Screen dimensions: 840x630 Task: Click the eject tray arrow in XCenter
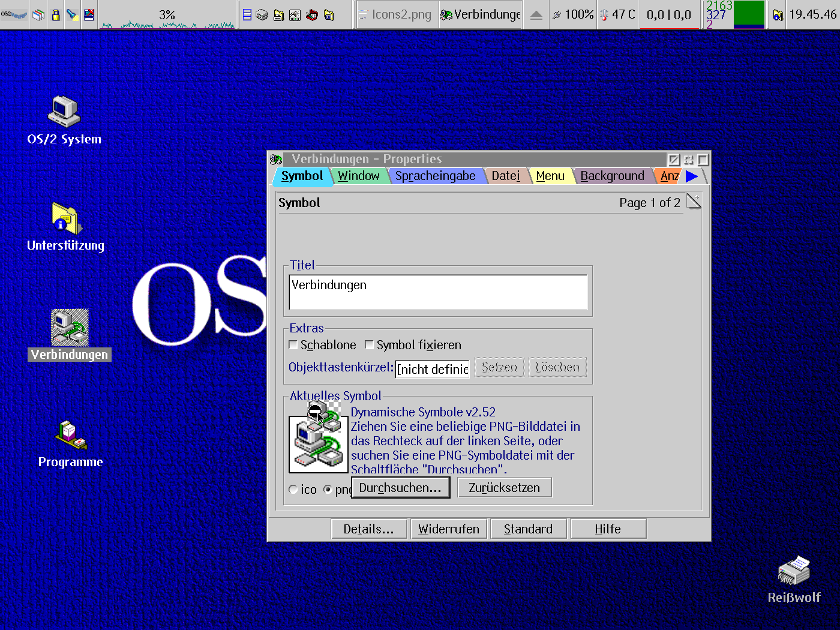pyautogui.click(x=536, y=15)
